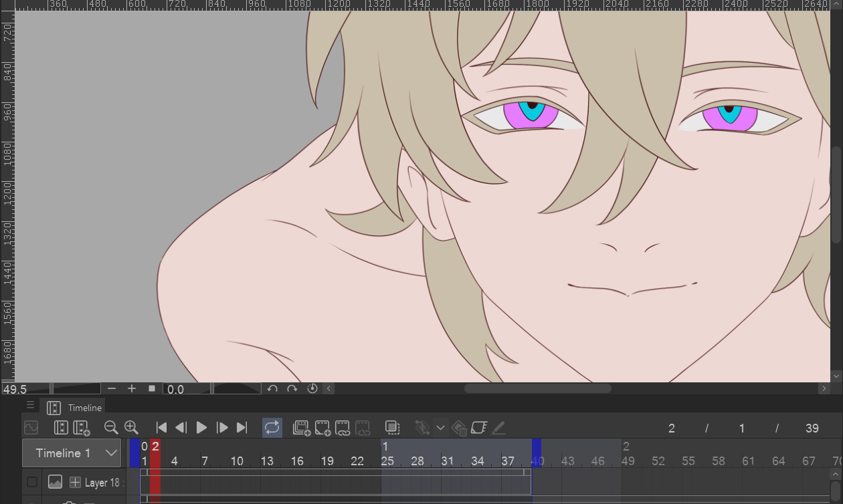Screen dimensions: 843x504
Task: Open the keyframe options dropdown arrow
Action: tap(440, 428)
